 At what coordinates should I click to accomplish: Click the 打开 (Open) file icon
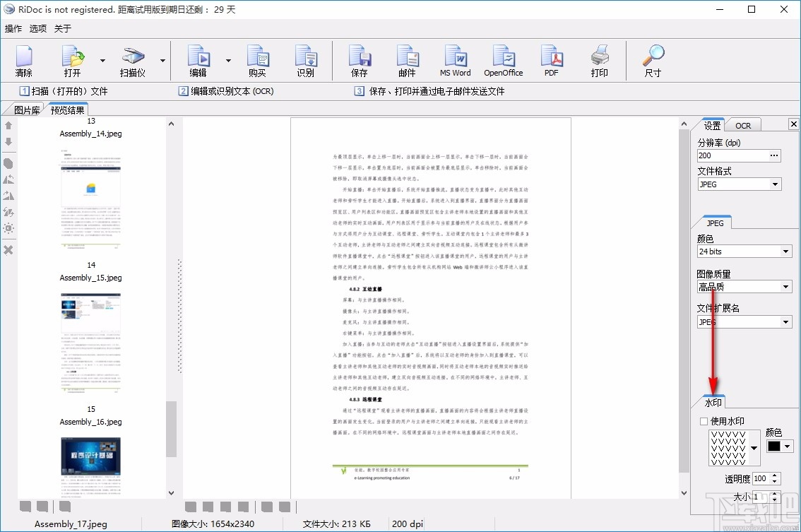coord(73,61)
